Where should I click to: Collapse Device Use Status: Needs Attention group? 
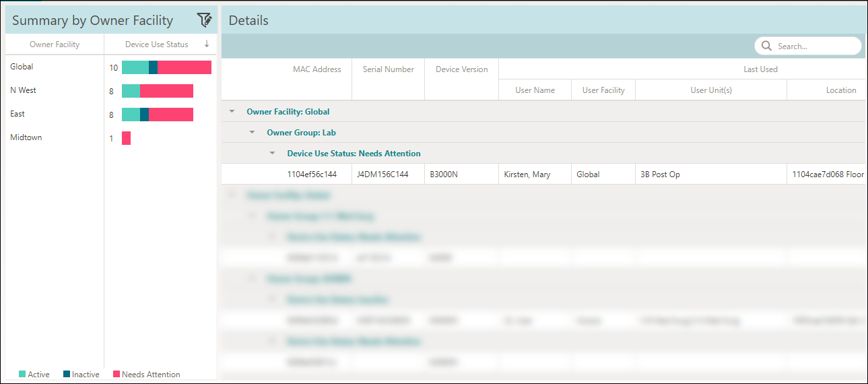click(273, 154)
